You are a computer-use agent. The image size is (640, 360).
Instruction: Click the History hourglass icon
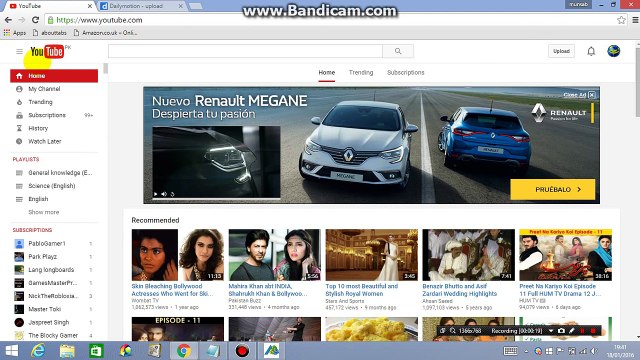[19, 128]
